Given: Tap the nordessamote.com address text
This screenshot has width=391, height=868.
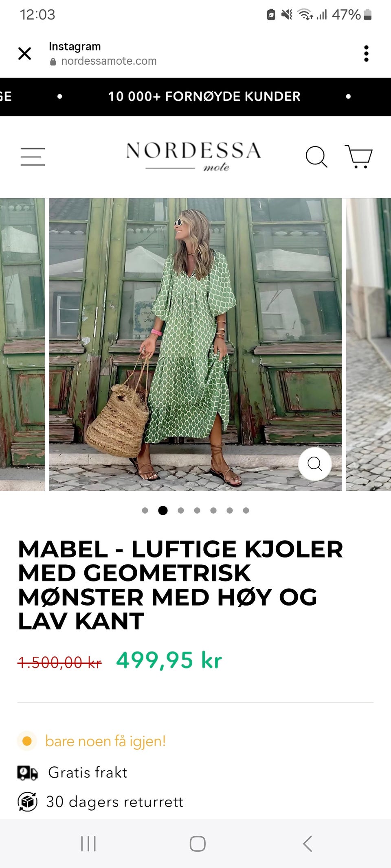Looking at the screenshot, I should (109, 61).
